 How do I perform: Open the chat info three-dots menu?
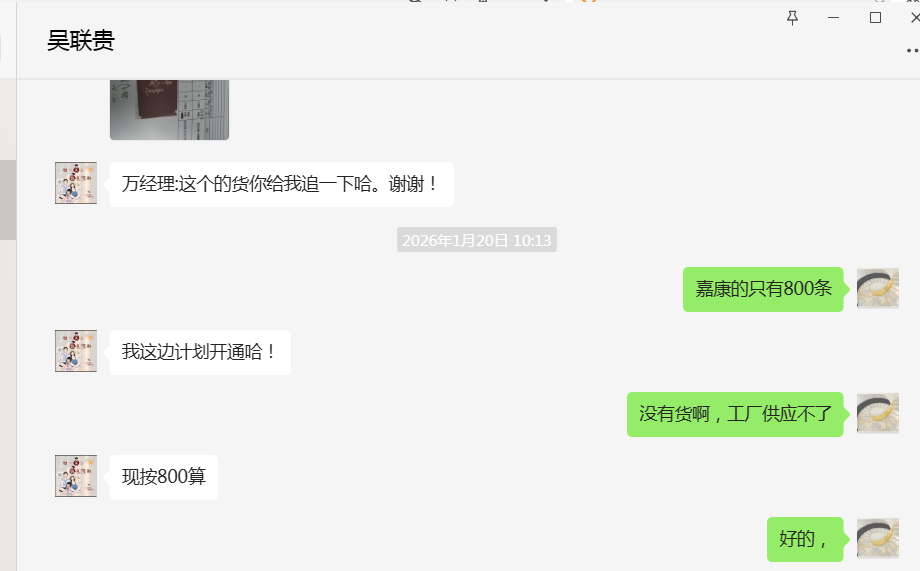pyautogui.click(x=912, y=50)
